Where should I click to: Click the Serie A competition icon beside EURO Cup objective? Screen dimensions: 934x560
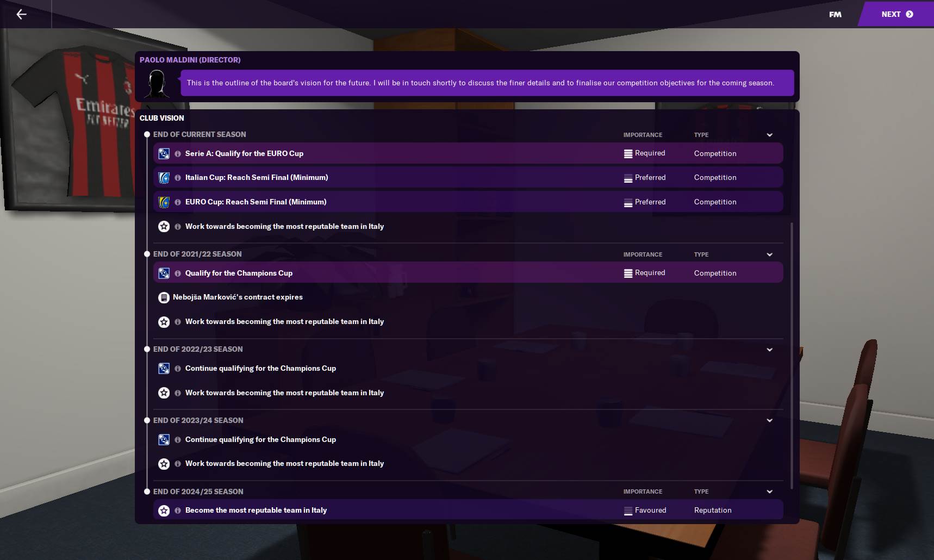pyautogui.click(x=164, y=153)
